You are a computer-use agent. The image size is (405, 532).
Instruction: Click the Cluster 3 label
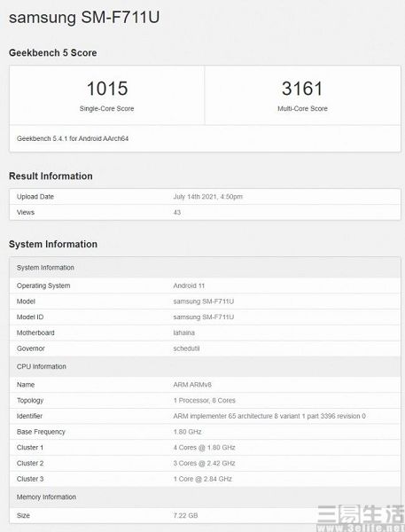(x=30, y=479)
